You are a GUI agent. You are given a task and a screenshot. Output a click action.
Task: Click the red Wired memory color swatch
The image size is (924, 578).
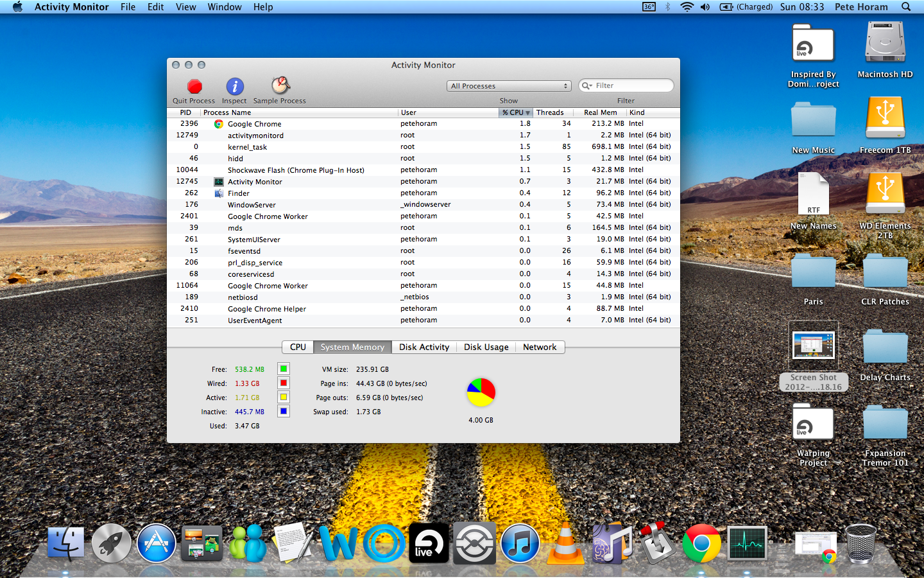click(283, 383)
